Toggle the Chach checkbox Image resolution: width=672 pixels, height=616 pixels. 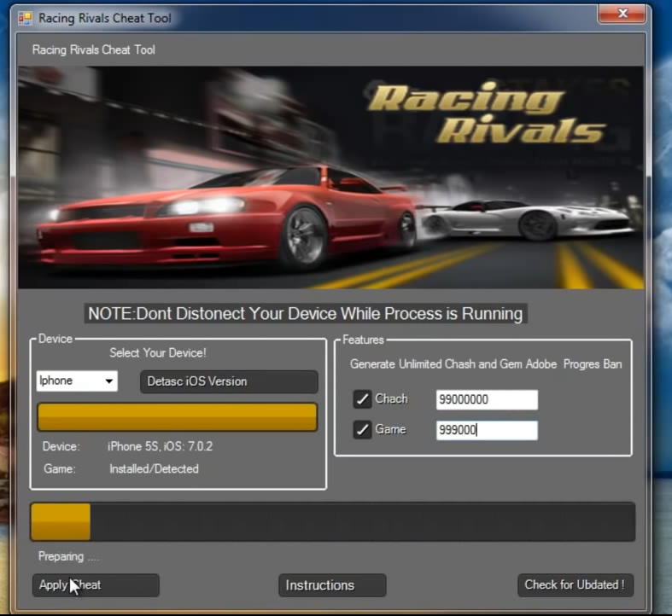tap(362, 399)
